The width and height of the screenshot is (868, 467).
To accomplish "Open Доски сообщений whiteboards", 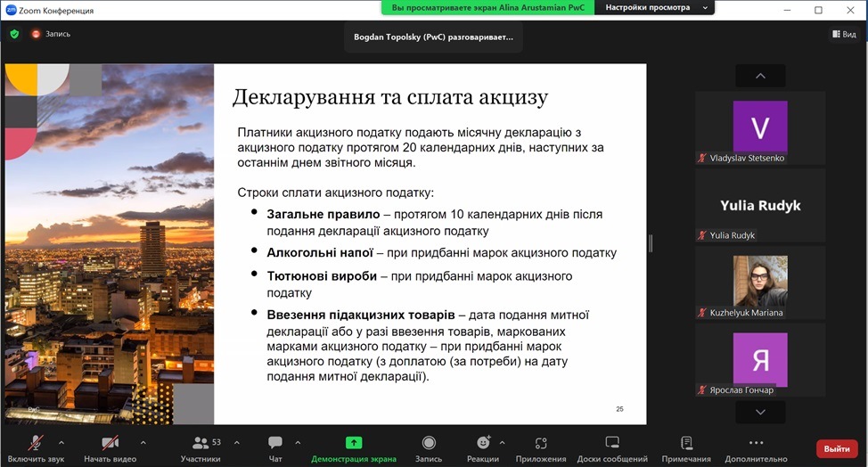I will tap(612, 449).
